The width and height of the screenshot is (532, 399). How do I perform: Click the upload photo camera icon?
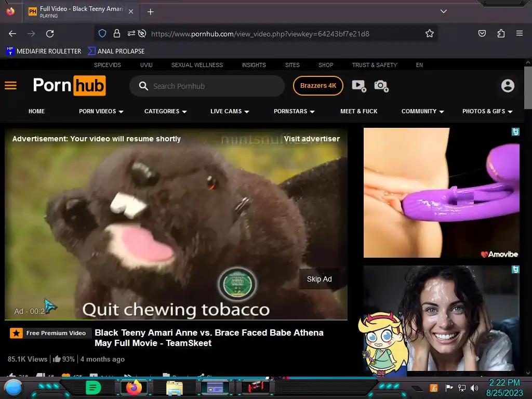[381, 86]
